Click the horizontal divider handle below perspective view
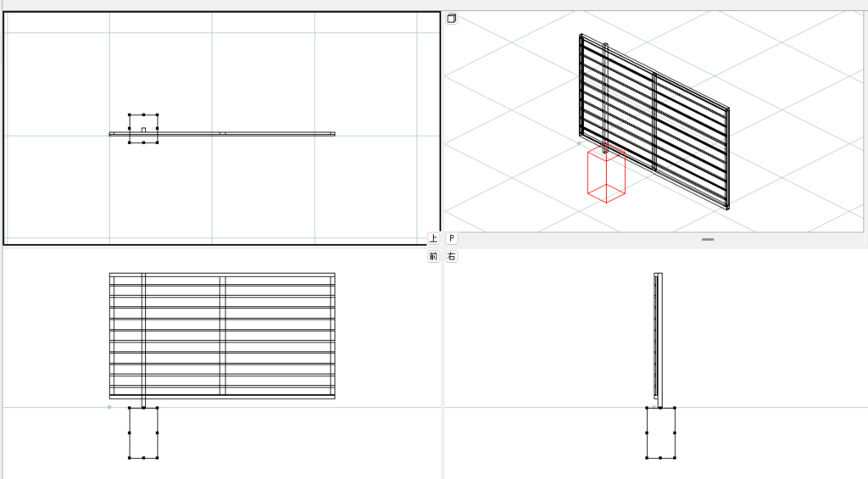This screenshot has height=479, width=868. (x=708, y=240)
